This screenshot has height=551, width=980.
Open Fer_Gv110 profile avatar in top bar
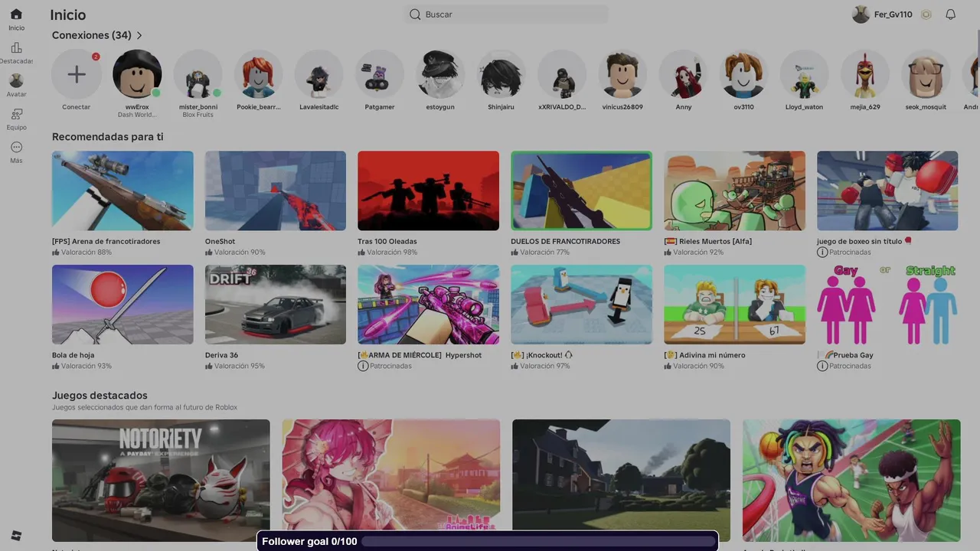click(861, 15)
